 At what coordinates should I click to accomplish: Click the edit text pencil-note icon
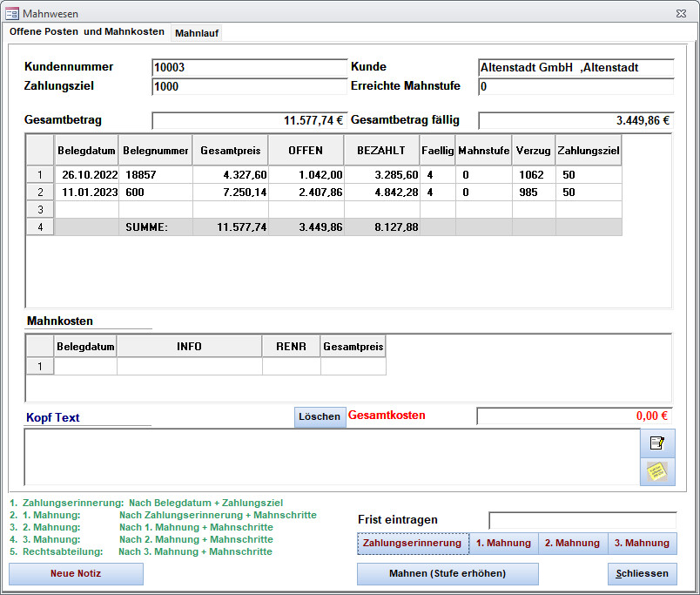click(x=657, y=443)
